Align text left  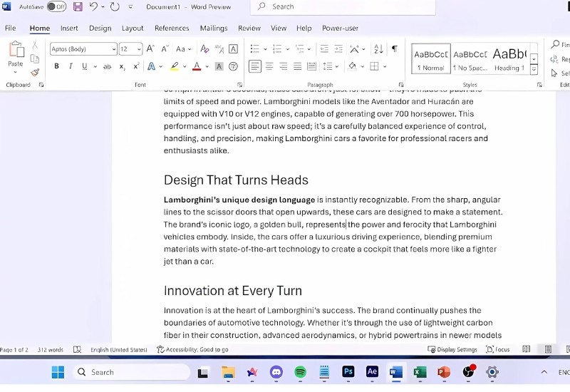coord(255,66)
